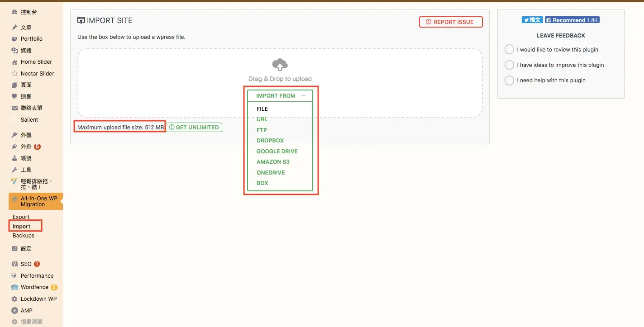This screenshot has height=327, width=644.
Task: Click the Home Slider house icon
Action: tap(14, 62)
